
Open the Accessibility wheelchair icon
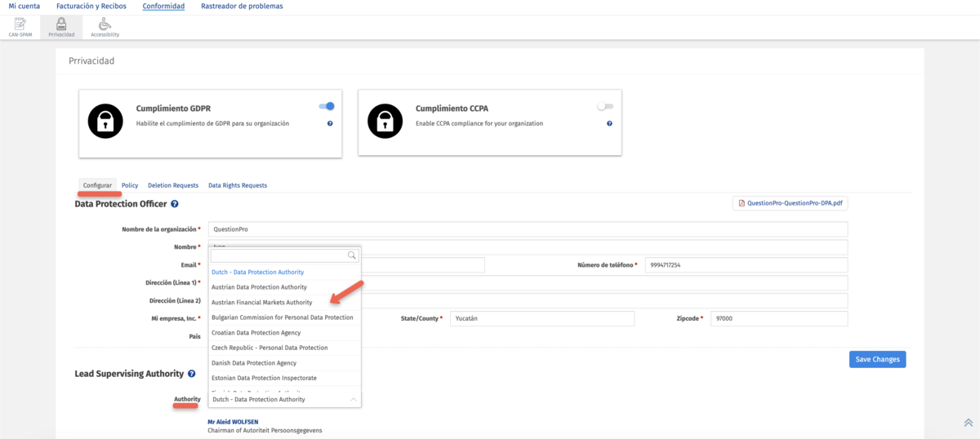pos(105,24)
